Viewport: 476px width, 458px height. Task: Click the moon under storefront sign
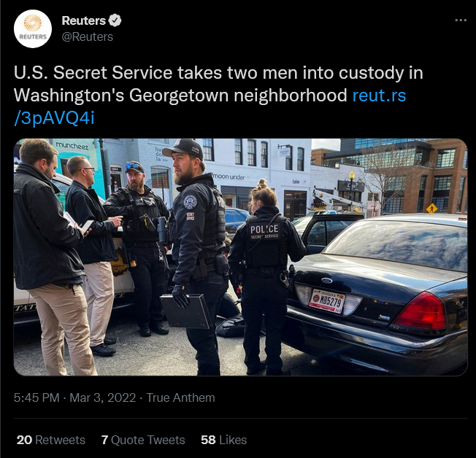tap(229, 176)
